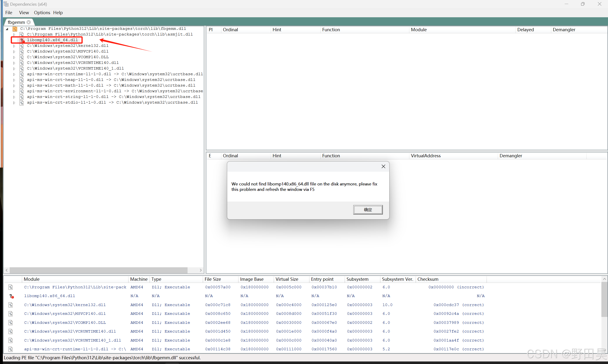Select libomp140.x86_64.dll in the tree
The width and height of the screenshot is (608, 364).
(52, 40)
